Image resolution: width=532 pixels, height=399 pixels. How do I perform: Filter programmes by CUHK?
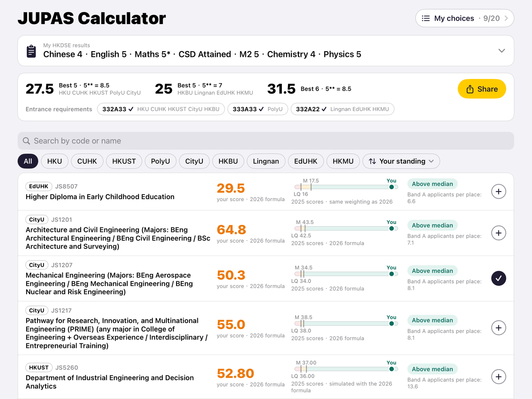[x=87, y=161]
